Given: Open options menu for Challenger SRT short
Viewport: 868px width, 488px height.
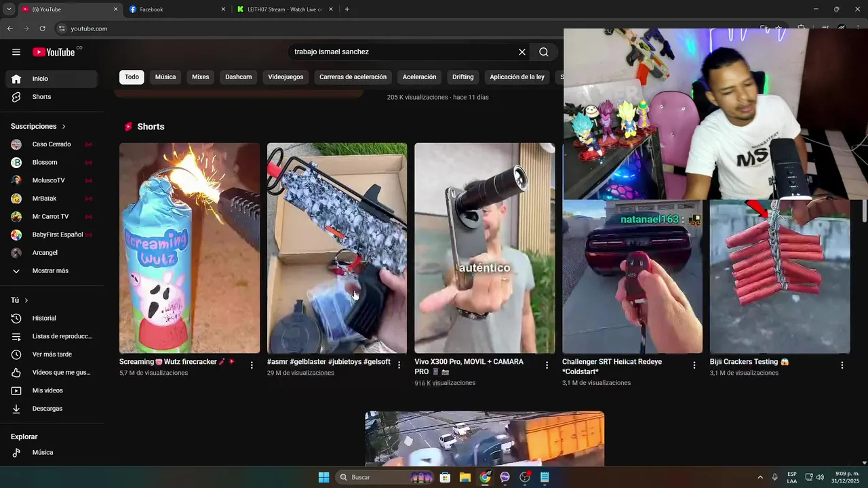Looking at the screenshot, I should [694, 365].
